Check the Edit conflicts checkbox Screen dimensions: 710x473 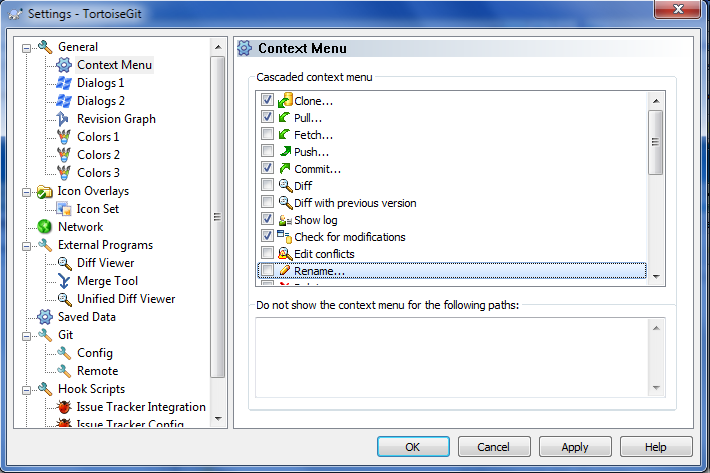(x=268, y=253)
